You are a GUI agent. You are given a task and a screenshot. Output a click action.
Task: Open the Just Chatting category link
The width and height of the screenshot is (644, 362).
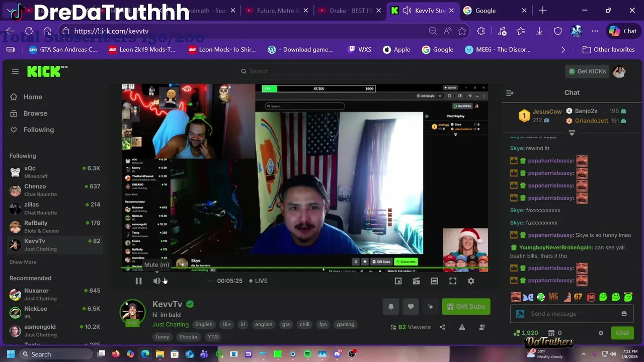[171, 324]
